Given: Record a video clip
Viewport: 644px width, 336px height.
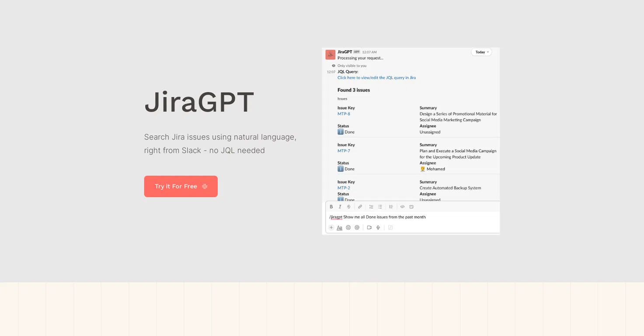Looking at the screenshot, I should (369, 227).
